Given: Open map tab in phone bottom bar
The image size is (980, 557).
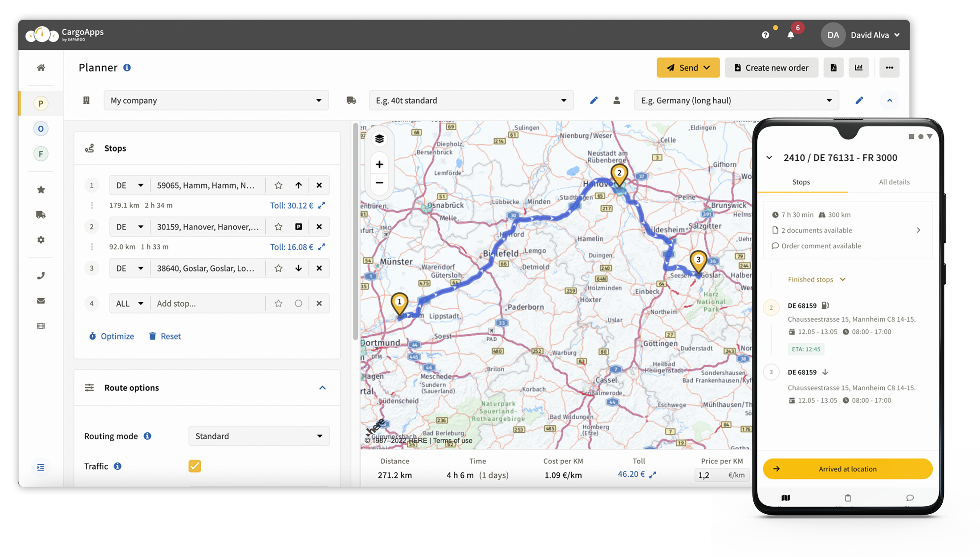Looking at the screenshot, I should point(786,498).
